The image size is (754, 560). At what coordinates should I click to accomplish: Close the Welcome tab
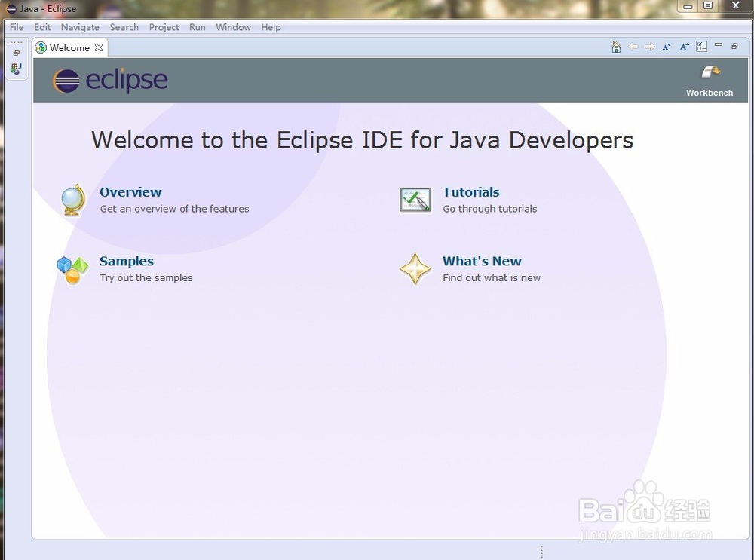click(x=99, y=47)
